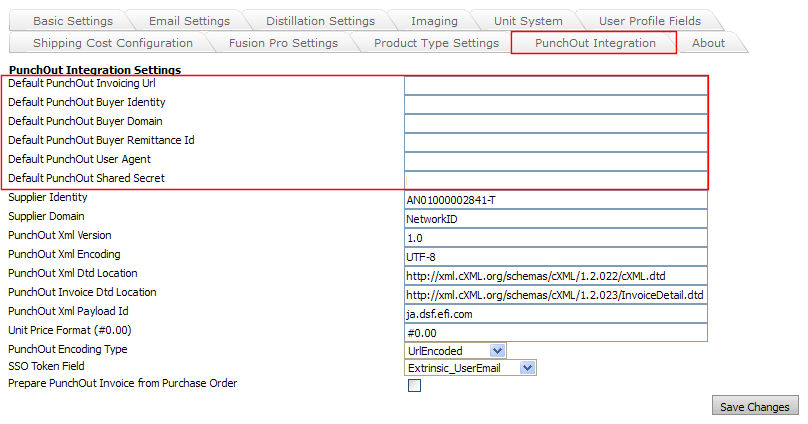808x424 pixels.
Task: Enable Prepare PunchOut Invoice from Purchase Order
Action: point(414,387)
